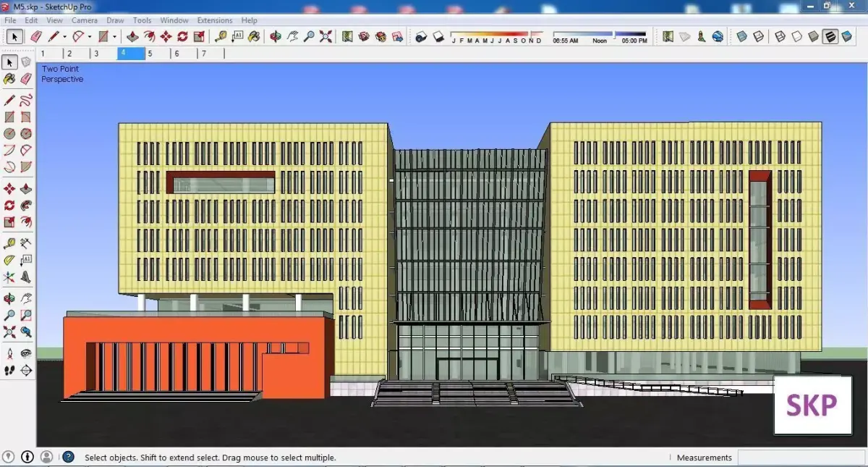The height and width of the screenshot is (467, 868).
Task: Switch to Monochrome face style
Action: [847, 36]
